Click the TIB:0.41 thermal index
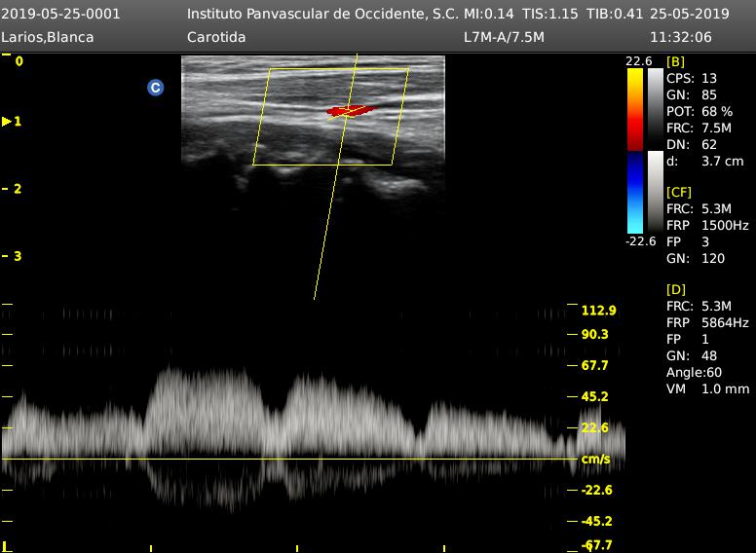This screenshot has height=553, width=756. (x=615, y=14)
